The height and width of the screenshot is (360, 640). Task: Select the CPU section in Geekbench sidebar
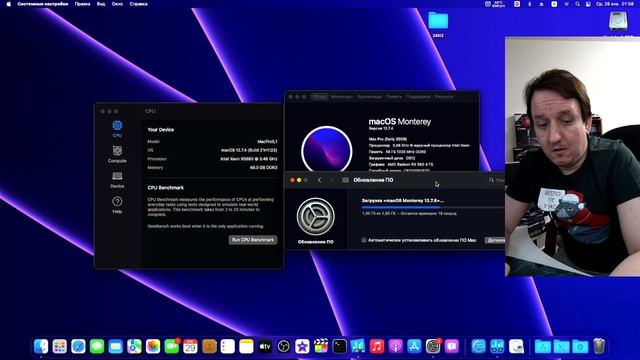[117, 129]
